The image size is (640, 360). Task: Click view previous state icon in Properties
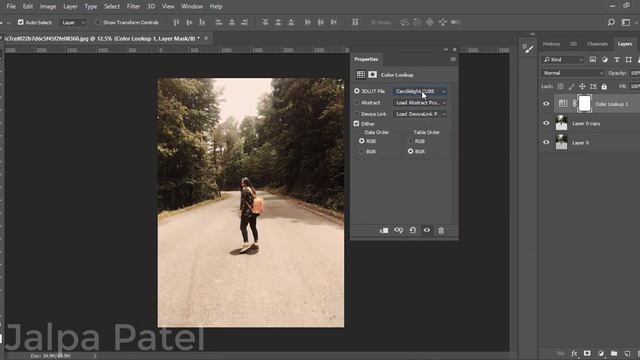coord(398,231)
